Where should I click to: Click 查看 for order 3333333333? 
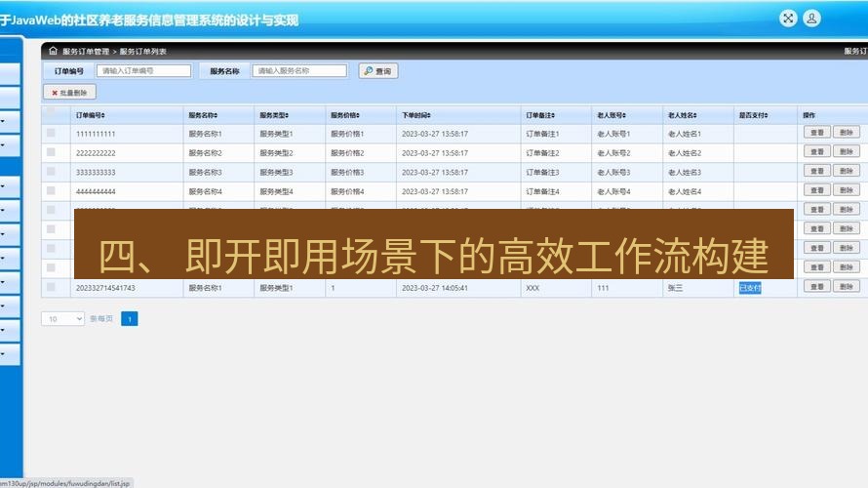(817, 171)
